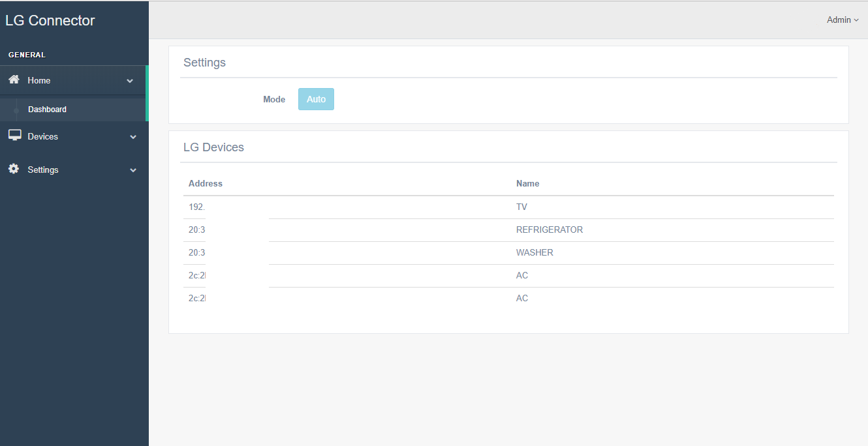Select Home label in sidebar
The width and height of the screenshot is (868, 446).
coord(39,81)
